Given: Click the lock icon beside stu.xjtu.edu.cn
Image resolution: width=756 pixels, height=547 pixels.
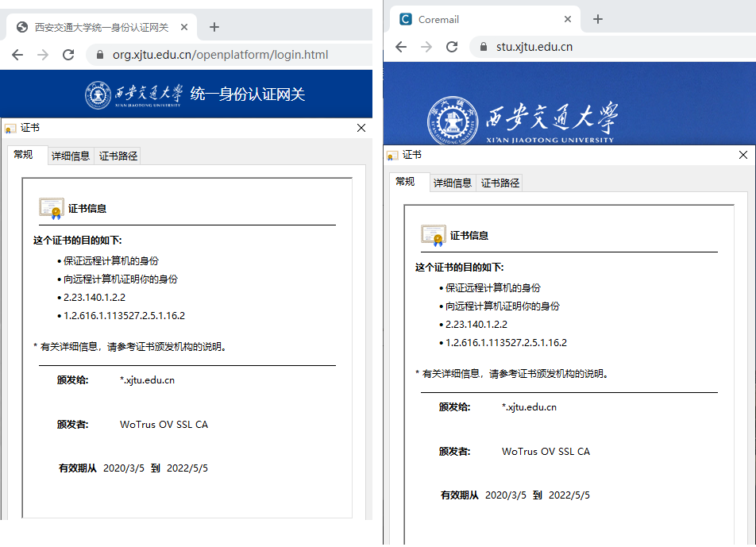Looking at the screenshot, I should (483, 47).
